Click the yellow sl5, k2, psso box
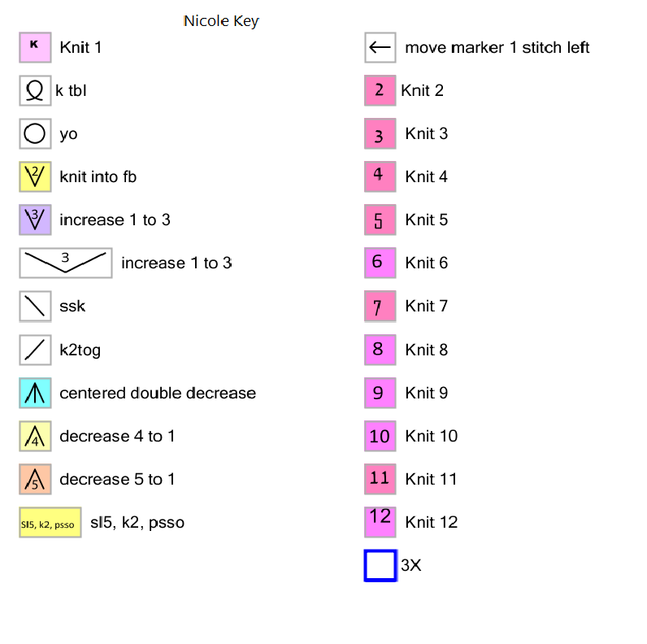The width and height of the screenshot is (647, 644). pyautogui.click(x=50, y=523)
